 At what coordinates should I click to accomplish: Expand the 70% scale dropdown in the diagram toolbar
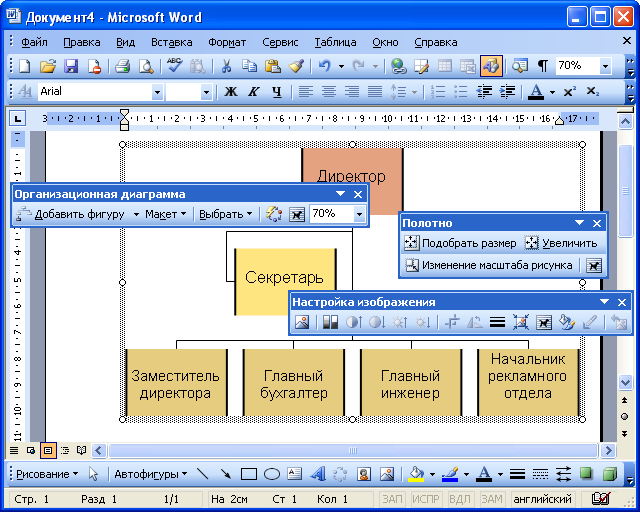coord(359,214)
